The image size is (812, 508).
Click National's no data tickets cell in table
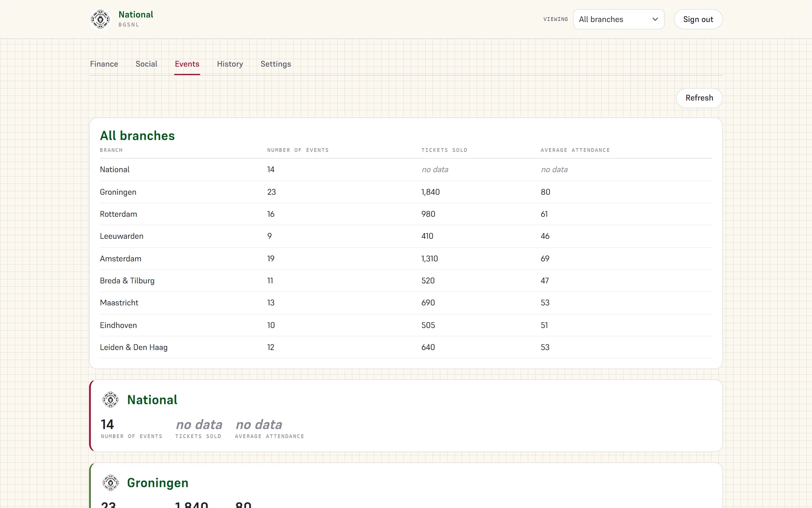pyautogui.click(x=435, y=170)
